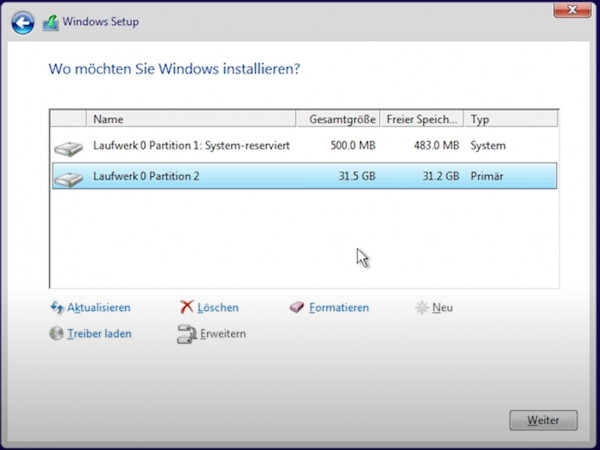Go back using the blue arrow button

(x=23, y=23)
